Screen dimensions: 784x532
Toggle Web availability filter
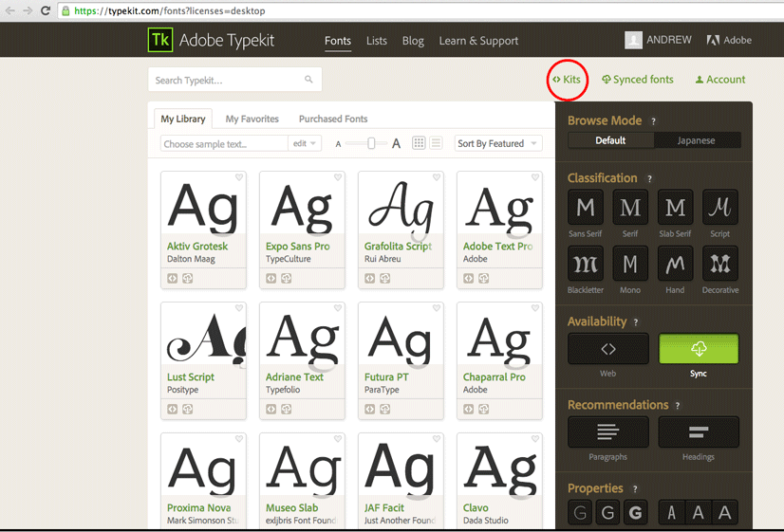click(x=607, y=349)
